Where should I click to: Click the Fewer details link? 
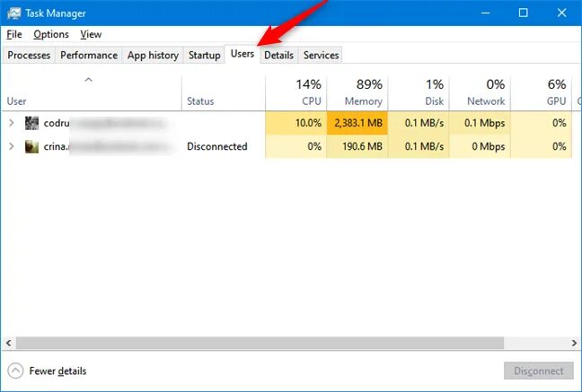click(x=57, y=370)
